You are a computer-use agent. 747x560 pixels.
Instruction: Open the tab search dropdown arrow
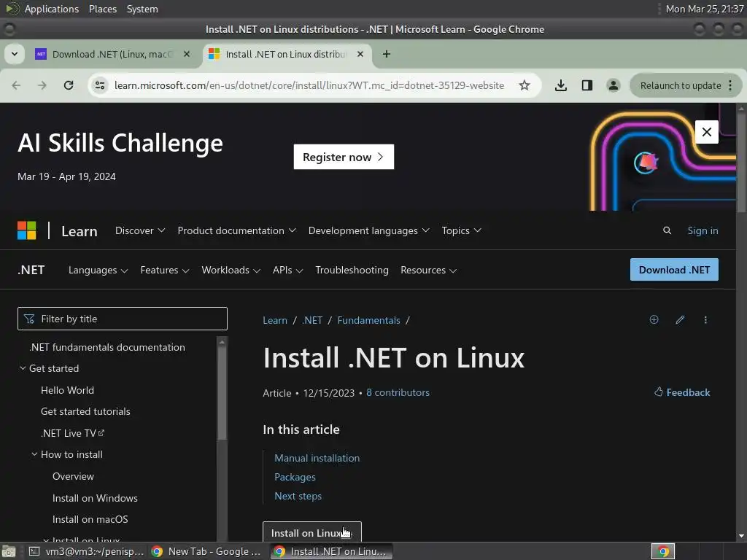[15, 54]
